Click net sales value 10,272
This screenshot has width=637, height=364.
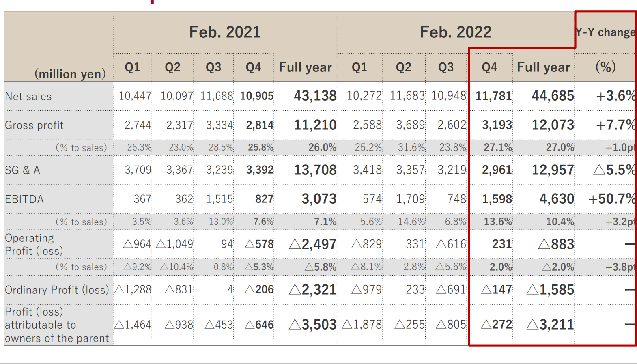tap(364, 96)
